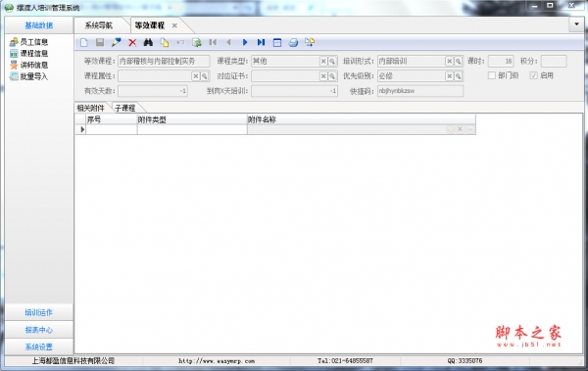Clear the 培训形式 field with X button
The width and height of the screenshot is (588, 371).
click(x=449, y=61)
